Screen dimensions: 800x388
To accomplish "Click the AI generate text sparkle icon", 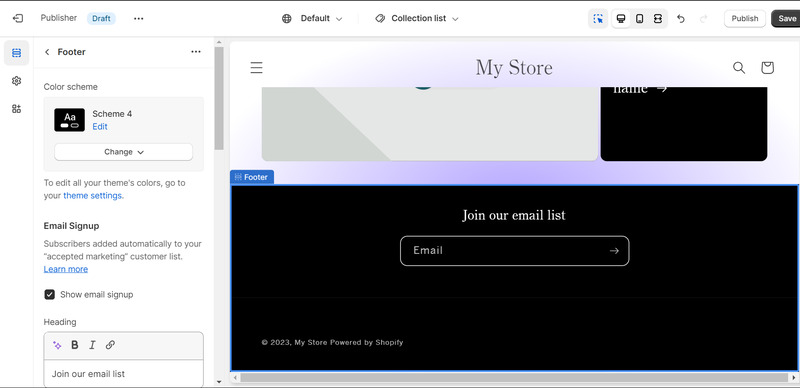I will (57, 345).
